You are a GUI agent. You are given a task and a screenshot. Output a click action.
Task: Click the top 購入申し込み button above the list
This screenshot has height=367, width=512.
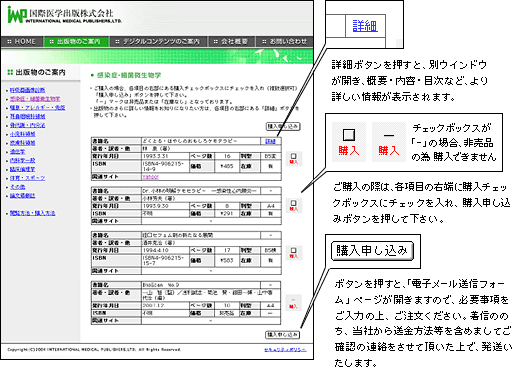pos(283,126)
